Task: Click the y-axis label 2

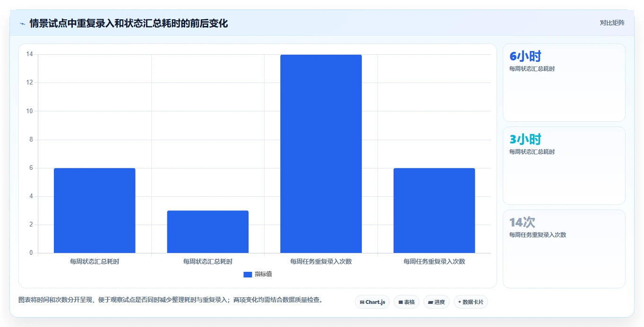Action: (31, 225)
